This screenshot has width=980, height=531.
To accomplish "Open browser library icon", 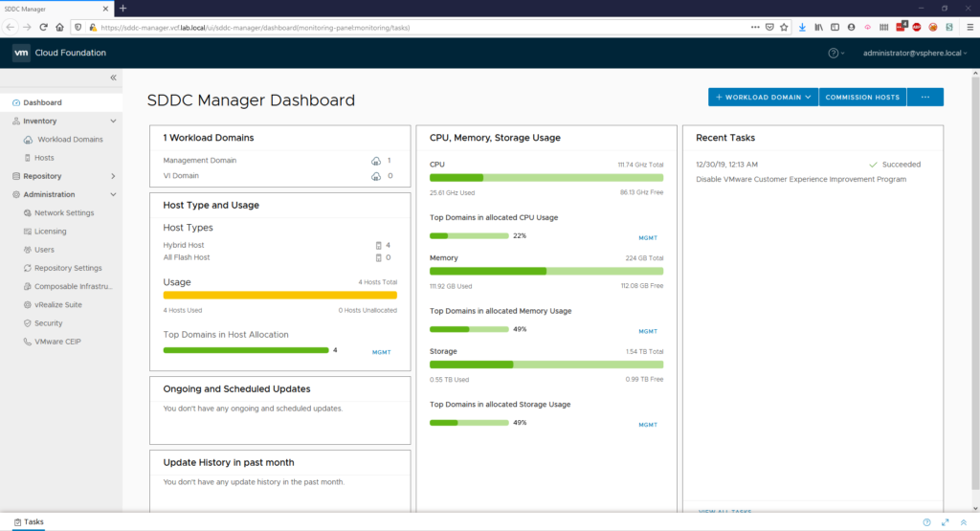I will coord(818,28).
